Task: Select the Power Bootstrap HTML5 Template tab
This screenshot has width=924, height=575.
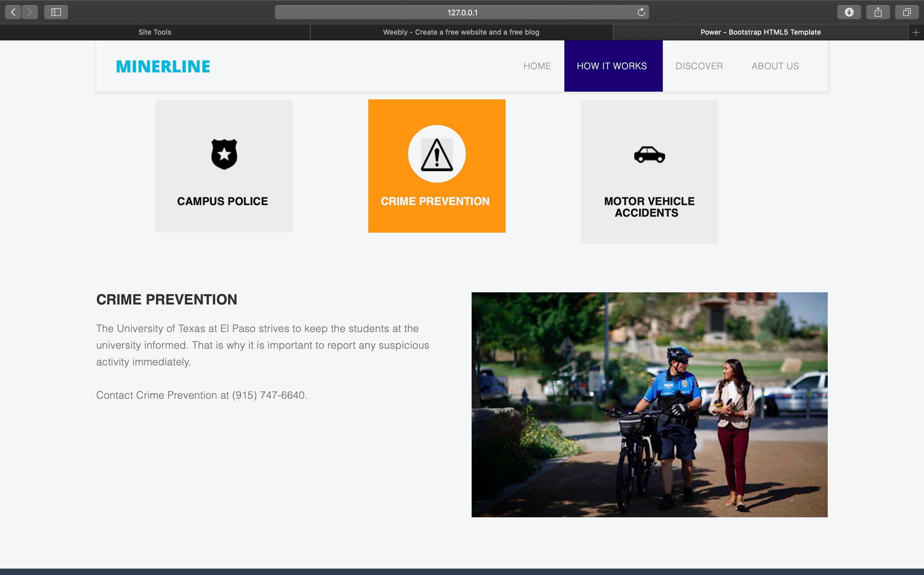Action: coord(760,32)
